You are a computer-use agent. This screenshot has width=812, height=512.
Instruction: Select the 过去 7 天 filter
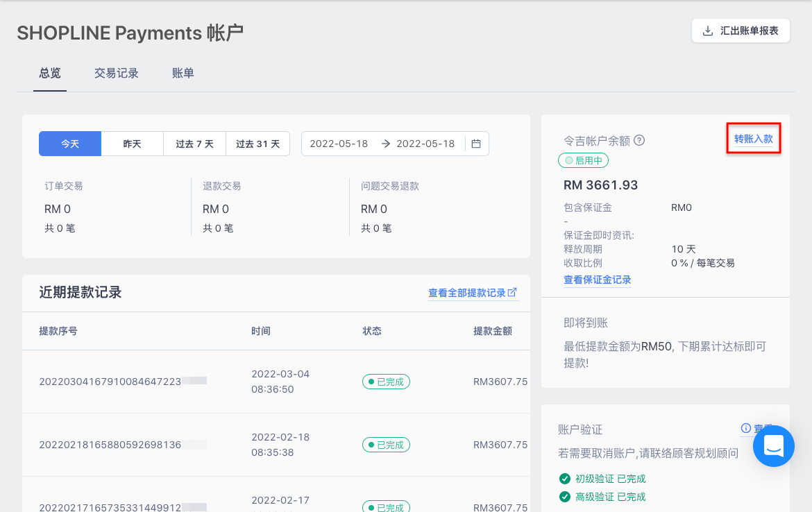[x=194, y=144]
